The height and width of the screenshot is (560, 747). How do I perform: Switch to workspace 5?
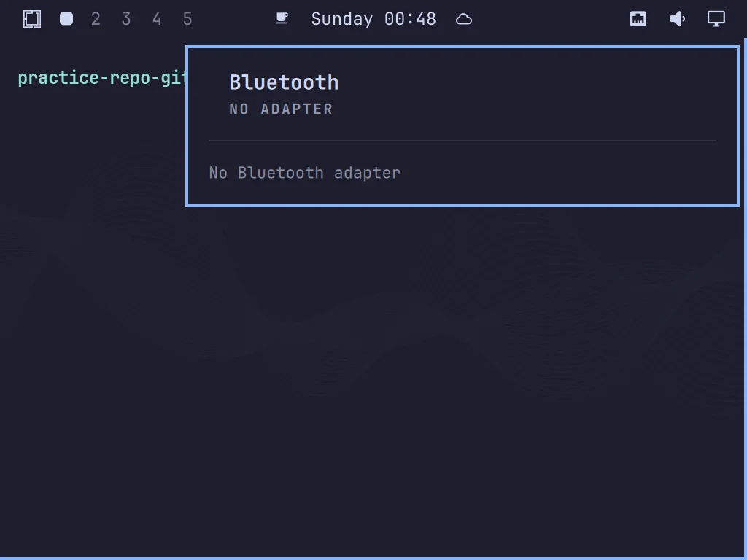coord(187,19)
